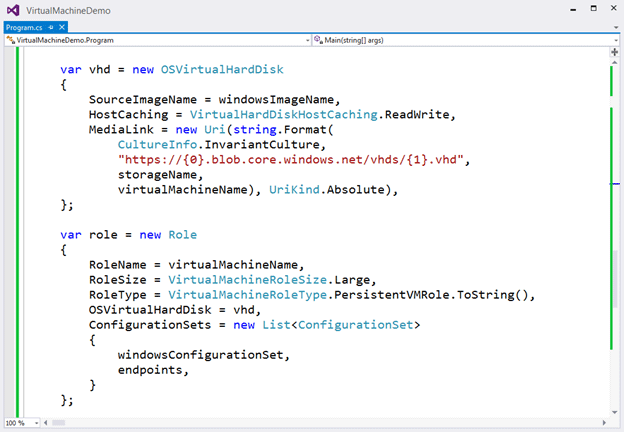Click the Visual Studio logo icon

coord(13,10)
